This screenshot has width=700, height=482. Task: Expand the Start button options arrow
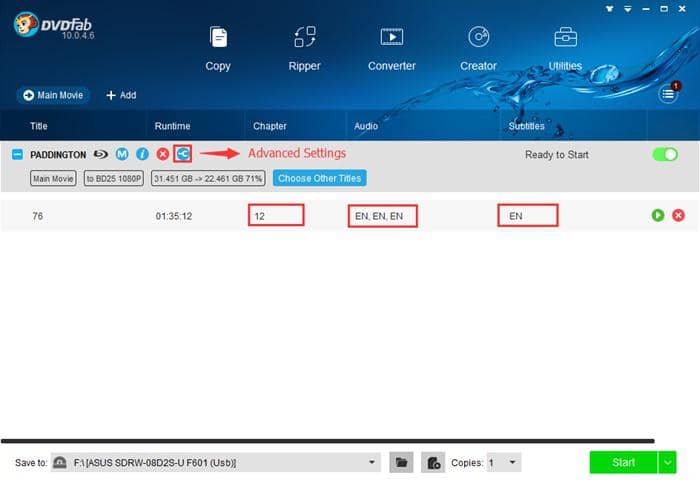point(667,462)
